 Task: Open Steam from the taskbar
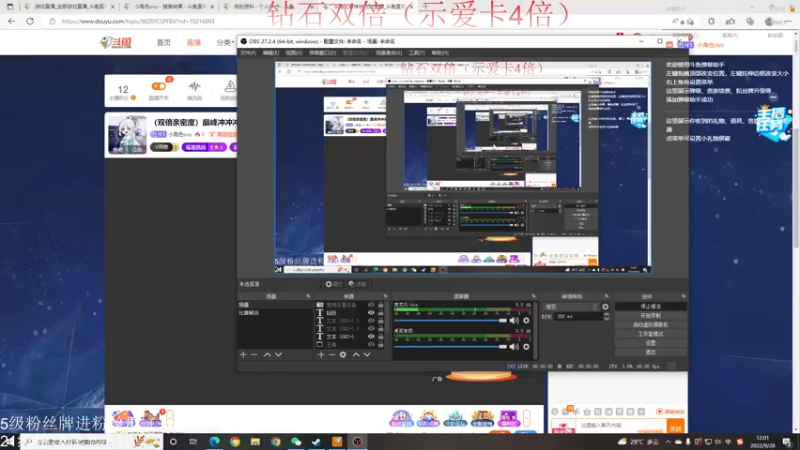(x=316, y=442)
